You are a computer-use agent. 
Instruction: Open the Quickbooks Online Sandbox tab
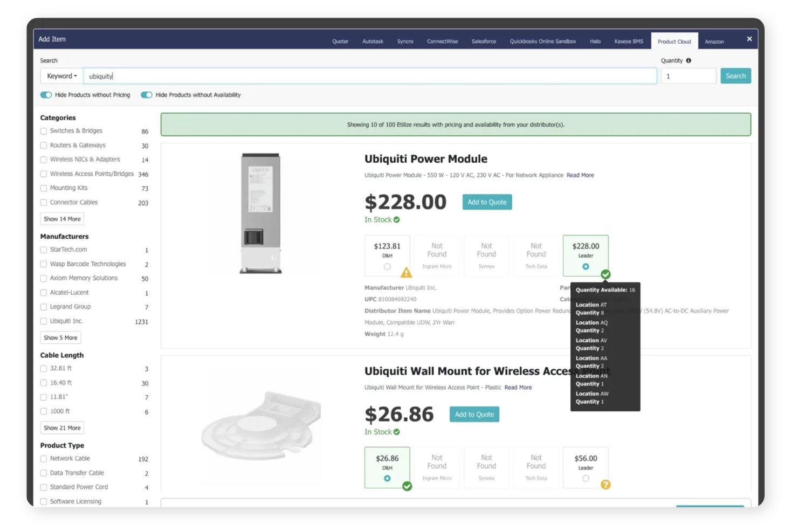(542, 42)
